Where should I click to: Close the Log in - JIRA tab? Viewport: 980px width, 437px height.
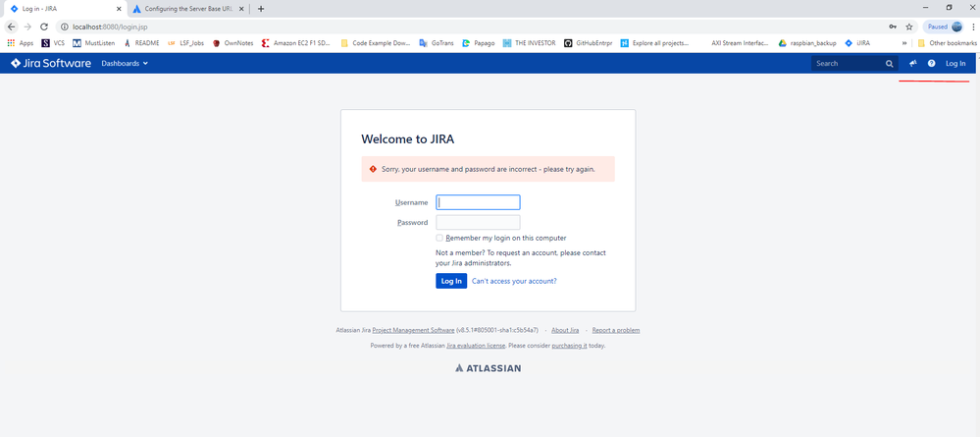point(119,9)
